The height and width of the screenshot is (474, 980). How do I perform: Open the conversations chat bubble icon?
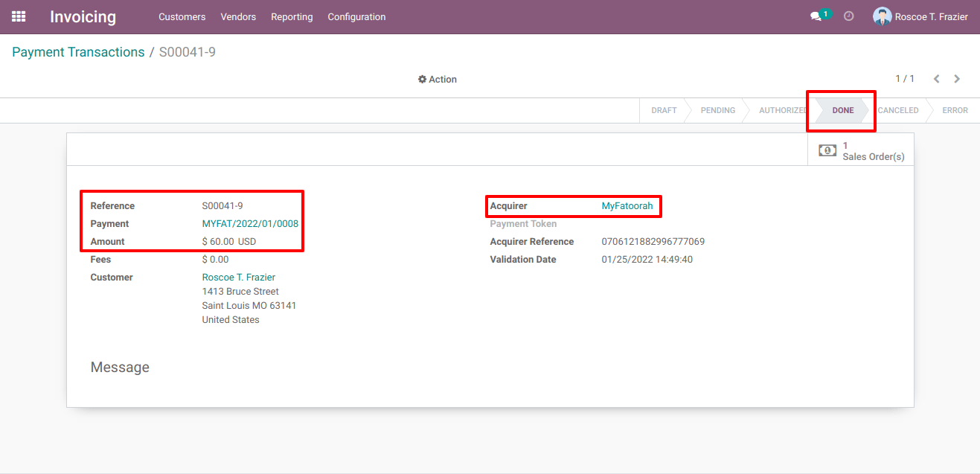tap(816, 16)
